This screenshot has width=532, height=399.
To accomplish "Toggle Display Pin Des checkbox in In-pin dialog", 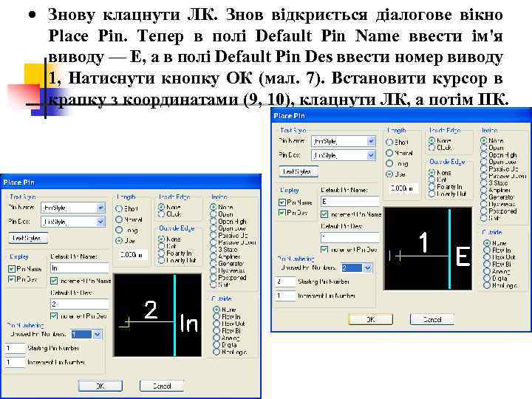I will coord(12,279).
